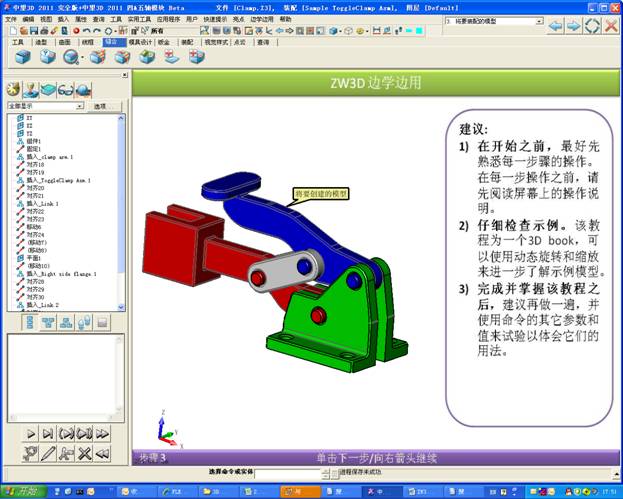Click the orange highlighted taskbar window button

(x=300, y=491)
